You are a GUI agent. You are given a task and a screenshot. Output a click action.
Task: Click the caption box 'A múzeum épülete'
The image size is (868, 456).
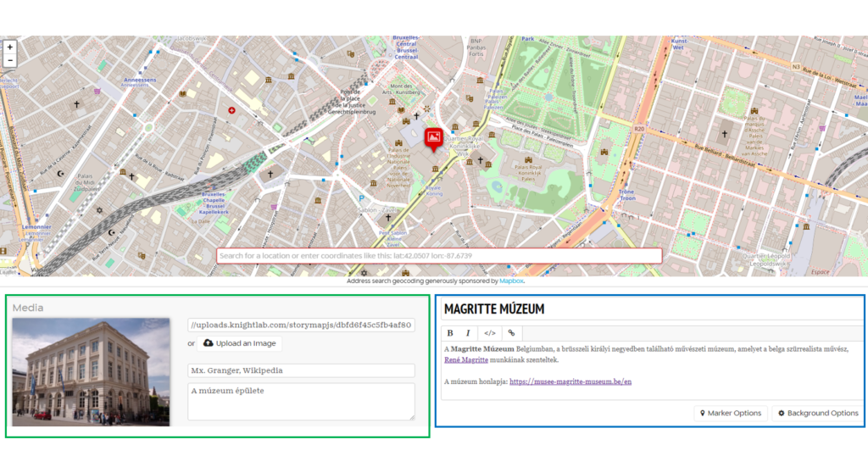pyautogui.click(x=301, y=401)
